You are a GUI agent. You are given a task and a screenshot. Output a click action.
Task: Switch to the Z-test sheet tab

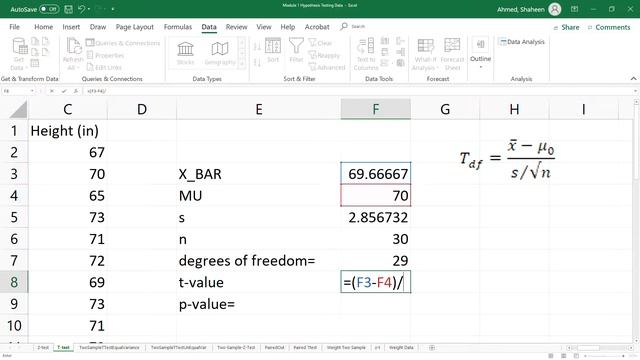click(x=43, y=348)
